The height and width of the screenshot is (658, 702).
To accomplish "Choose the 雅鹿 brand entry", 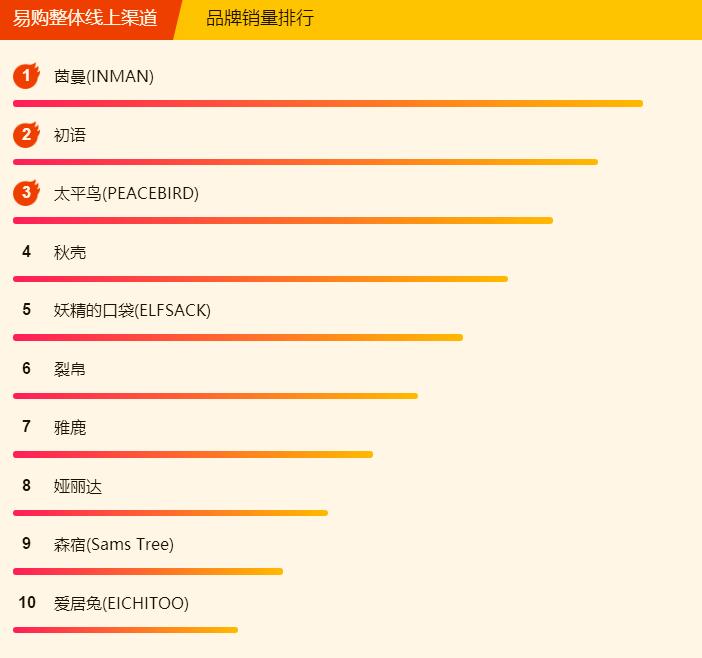I will 70,427.
